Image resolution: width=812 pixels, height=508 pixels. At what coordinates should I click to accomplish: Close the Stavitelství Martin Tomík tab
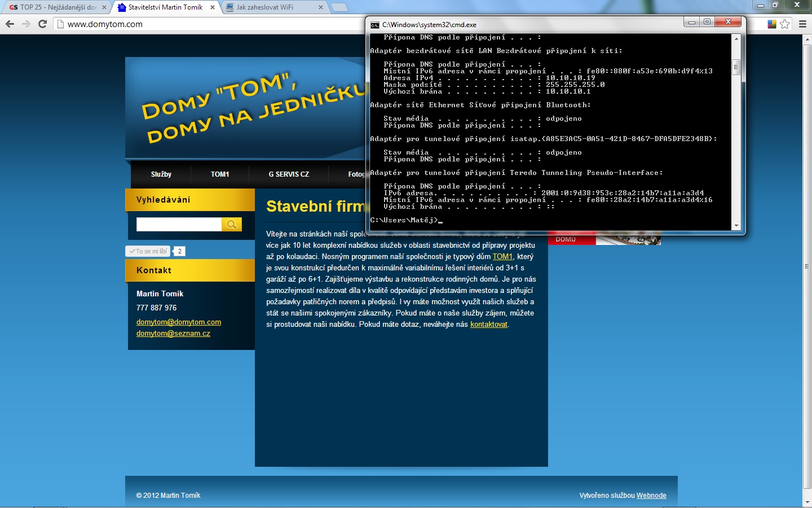(213, 7)
